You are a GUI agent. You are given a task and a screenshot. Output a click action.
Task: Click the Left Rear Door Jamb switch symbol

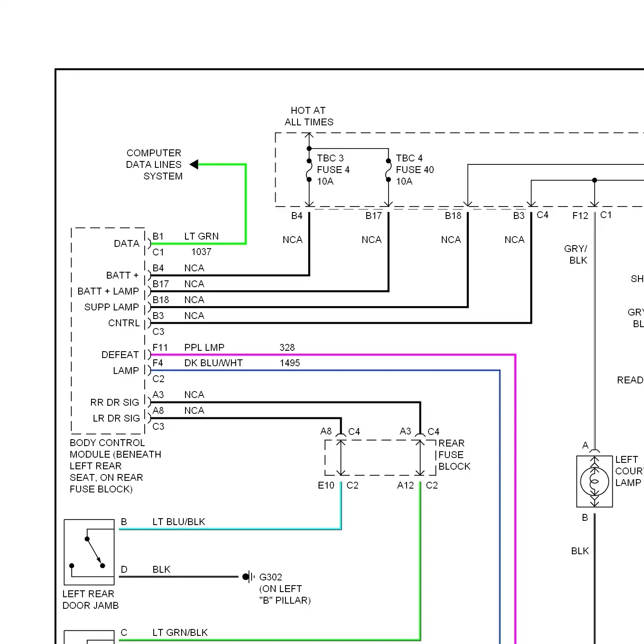(89, 552)
